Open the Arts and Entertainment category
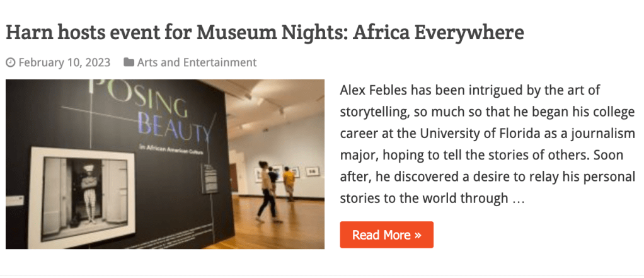This screenshot has height=278, width=644. [197, 62]
